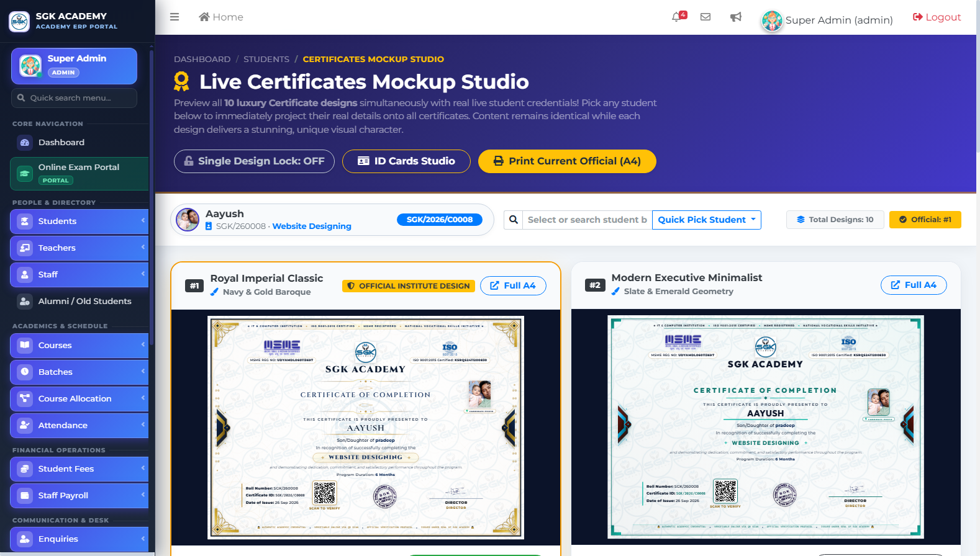This screenshot has width=980, height=556.
Task: Click the Logout link
Action: click(937, 17)
